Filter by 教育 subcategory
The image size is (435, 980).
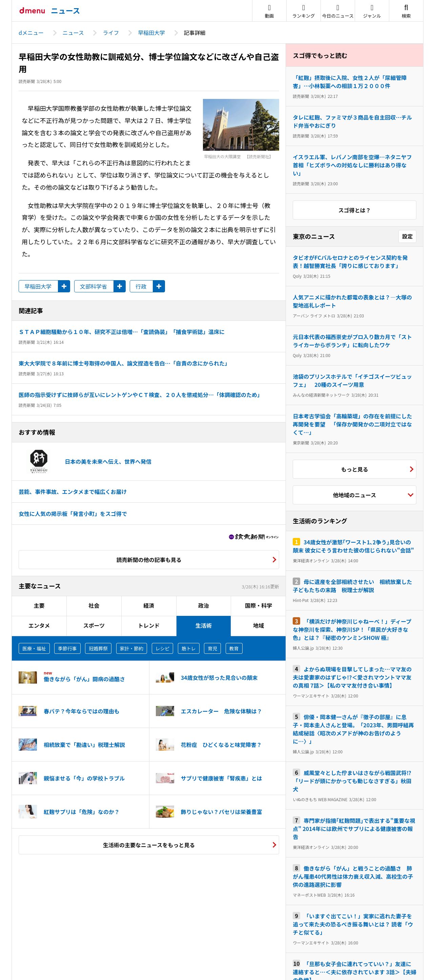point(234,648)
